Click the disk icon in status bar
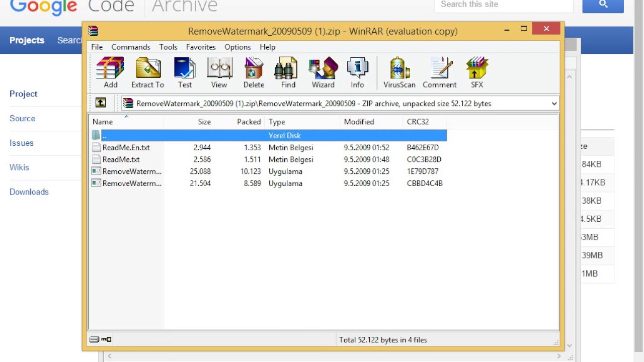 pyautogui.click(x=94, y=339)
